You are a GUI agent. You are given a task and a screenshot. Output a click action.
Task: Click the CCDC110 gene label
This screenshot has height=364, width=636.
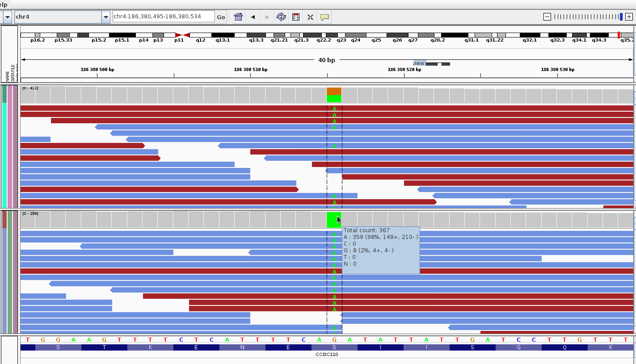(327, 354)
